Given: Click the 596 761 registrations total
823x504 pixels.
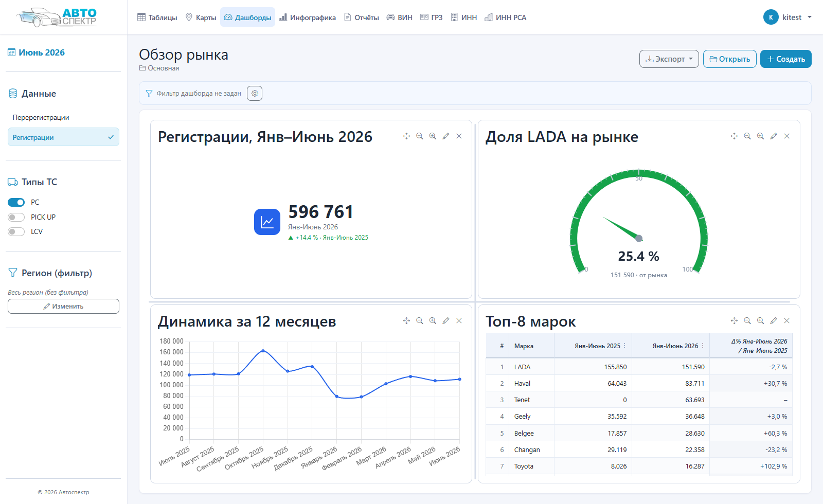Looking at the screenshot, I should (x=320, y=212).
